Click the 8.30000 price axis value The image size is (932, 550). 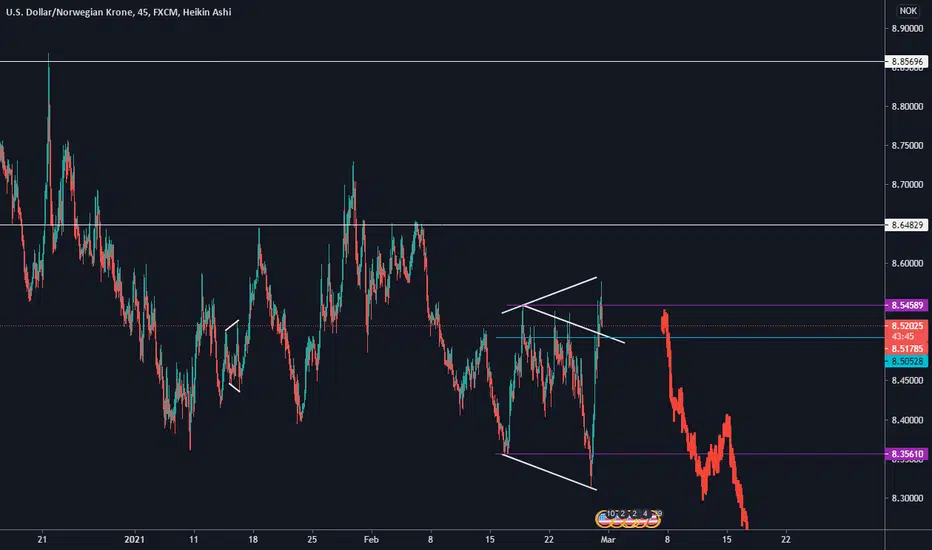coord(907,498)
